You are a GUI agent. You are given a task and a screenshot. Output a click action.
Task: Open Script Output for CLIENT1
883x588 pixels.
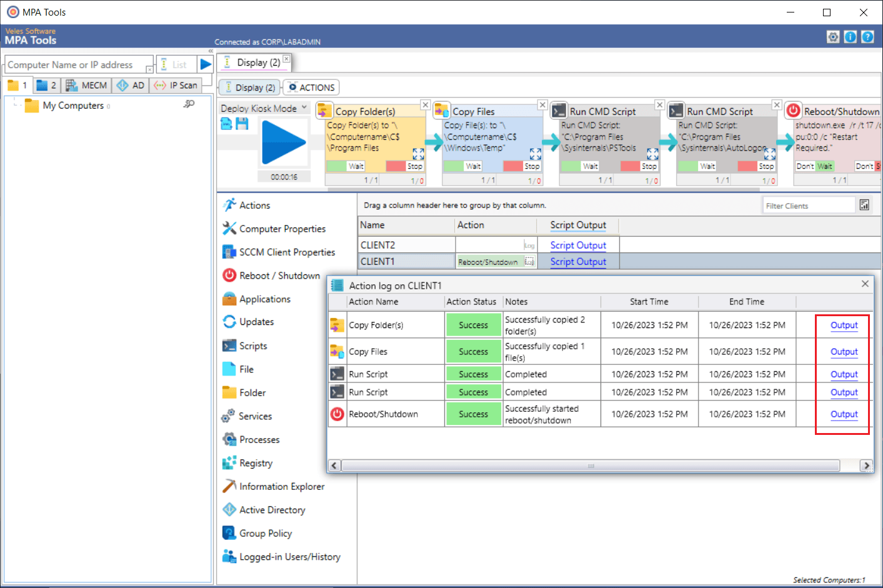click(578, 262)
